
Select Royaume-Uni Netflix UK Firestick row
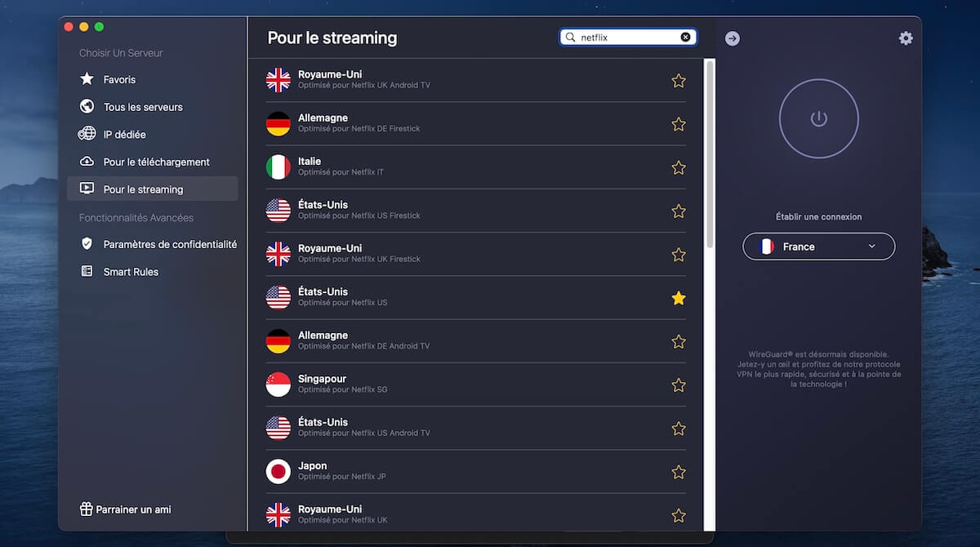[x=476, y=254]
